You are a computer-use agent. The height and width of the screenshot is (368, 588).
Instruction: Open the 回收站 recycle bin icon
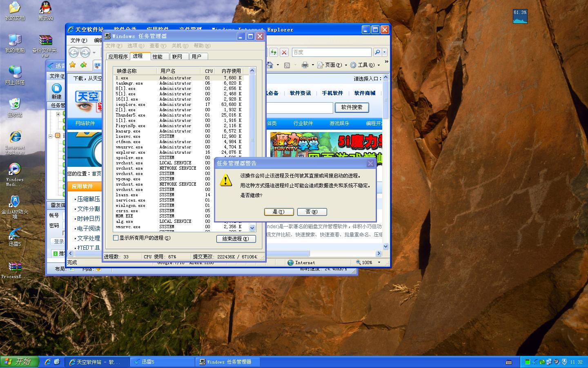pyautogui.click(x=15, y=108)
